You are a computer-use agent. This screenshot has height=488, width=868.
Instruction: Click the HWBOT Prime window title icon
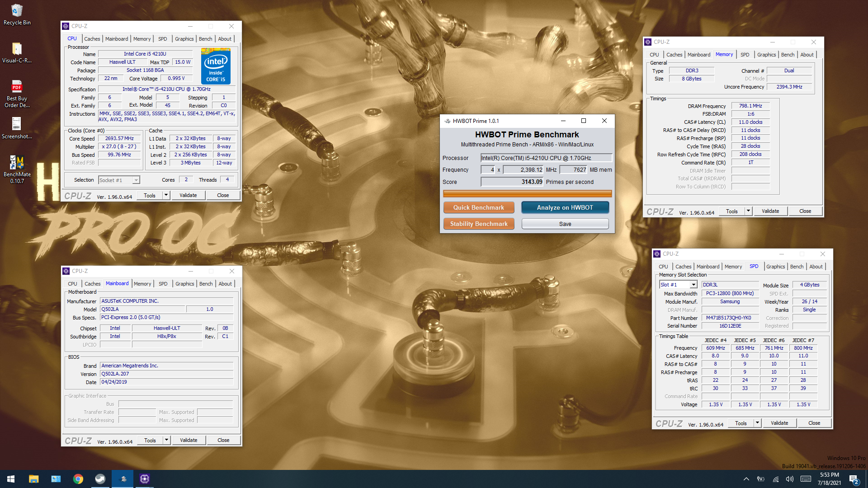coord(448,121)
